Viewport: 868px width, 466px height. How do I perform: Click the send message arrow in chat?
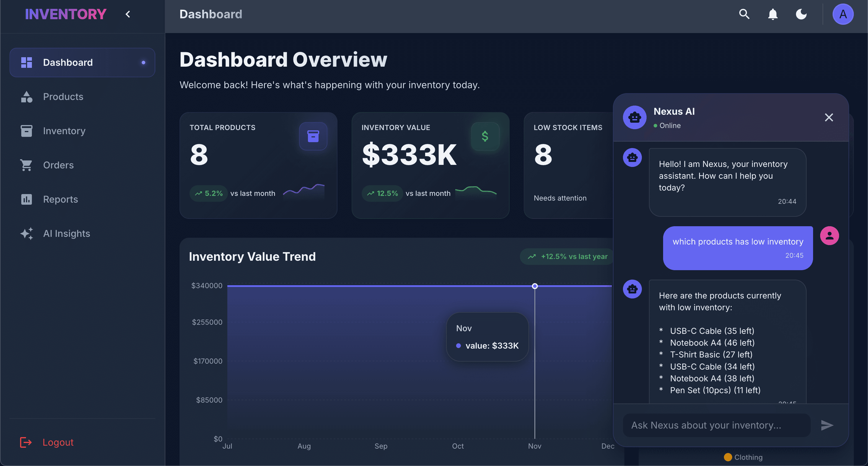pyautogui.click(x=827, y=425)
